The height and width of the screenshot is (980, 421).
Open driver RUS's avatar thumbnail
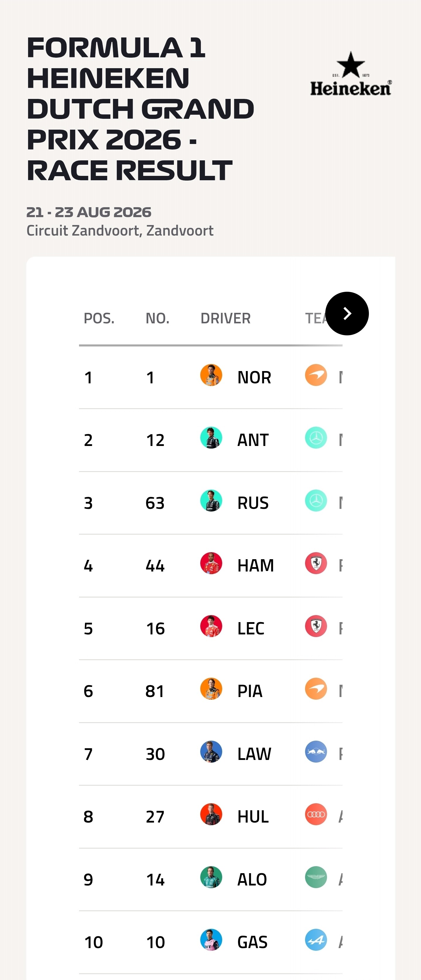pos(211,501)
